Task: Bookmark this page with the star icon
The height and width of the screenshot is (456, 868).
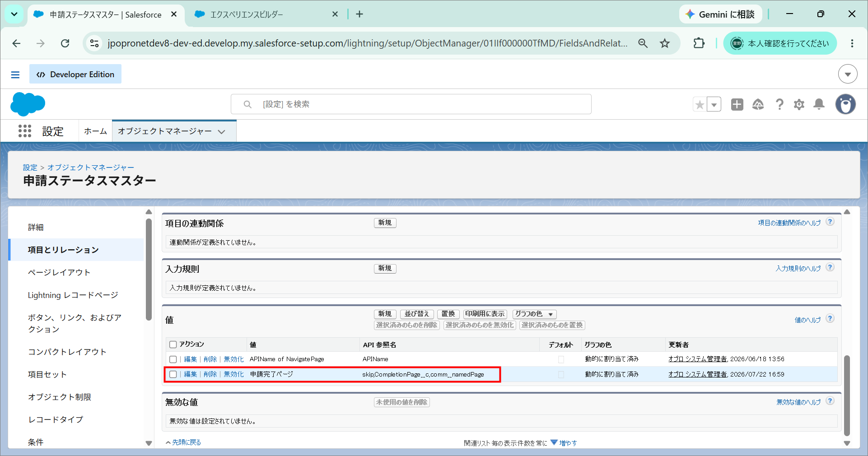Action: click(665, 43)
